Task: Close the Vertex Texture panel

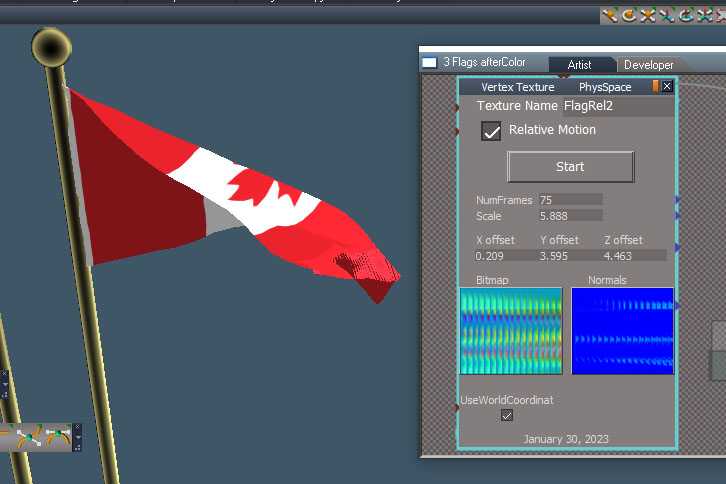Action: click(667, 86)
